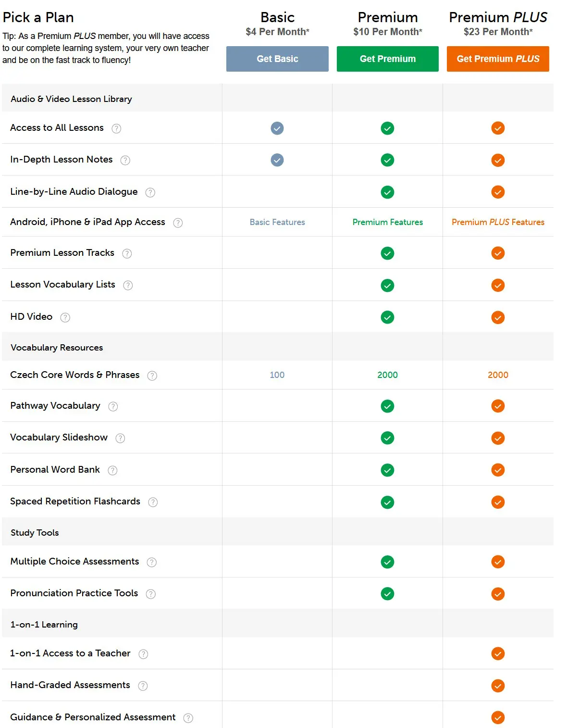The image size is (567, 728).
Task: Open help for Spaced Repetition Flashcards
Action: point(153,502)
